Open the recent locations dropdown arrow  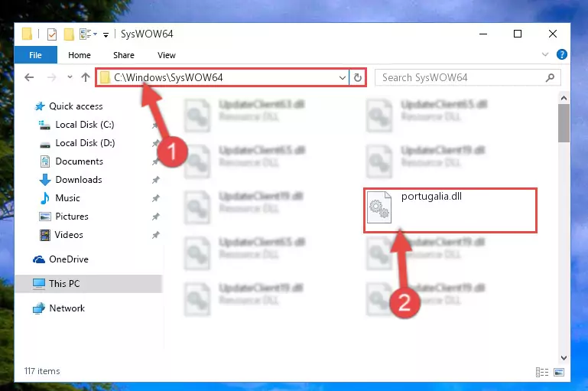(70, 77)
